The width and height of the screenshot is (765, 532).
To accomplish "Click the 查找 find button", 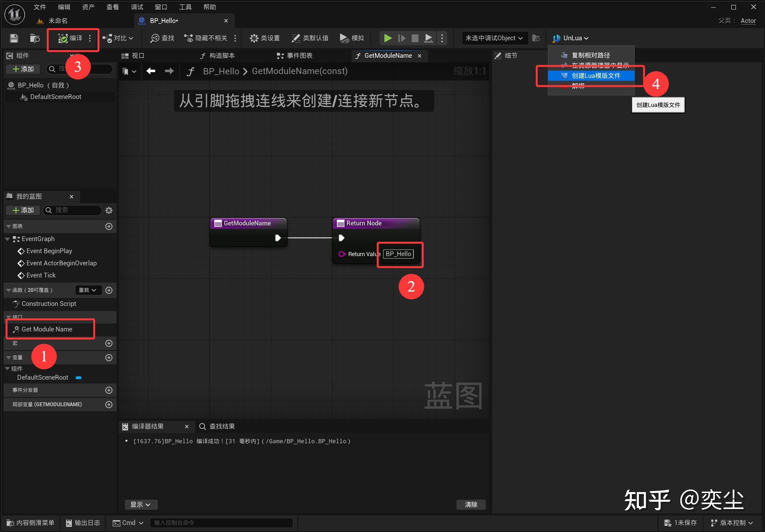I will pos(162,38).
